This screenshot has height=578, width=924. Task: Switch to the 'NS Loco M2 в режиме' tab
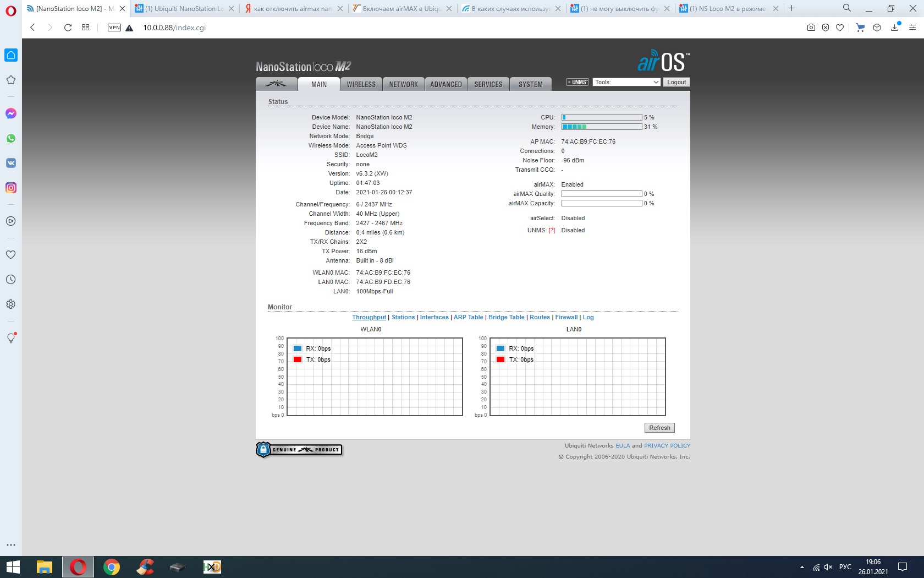pos(729,8)
